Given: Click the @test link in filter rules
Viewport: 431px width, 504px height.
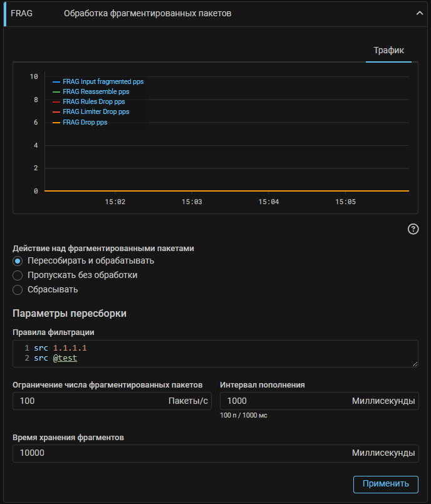Looking at the screenshot, I should (x=65, y=358).
